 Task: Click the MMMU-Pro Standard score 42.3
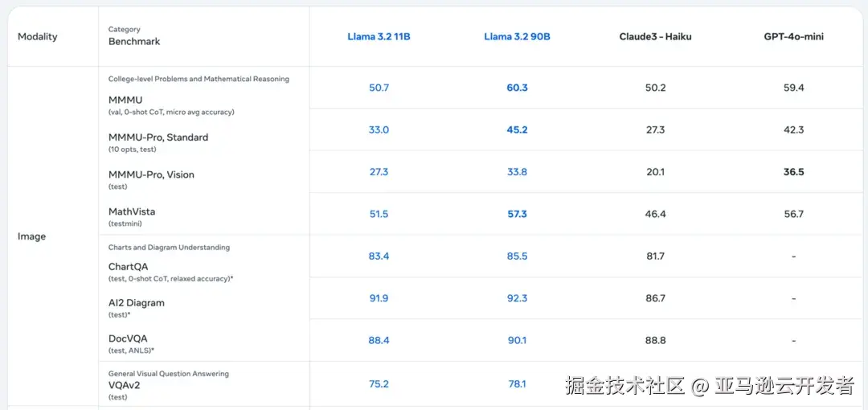click(x=793, y=129)
